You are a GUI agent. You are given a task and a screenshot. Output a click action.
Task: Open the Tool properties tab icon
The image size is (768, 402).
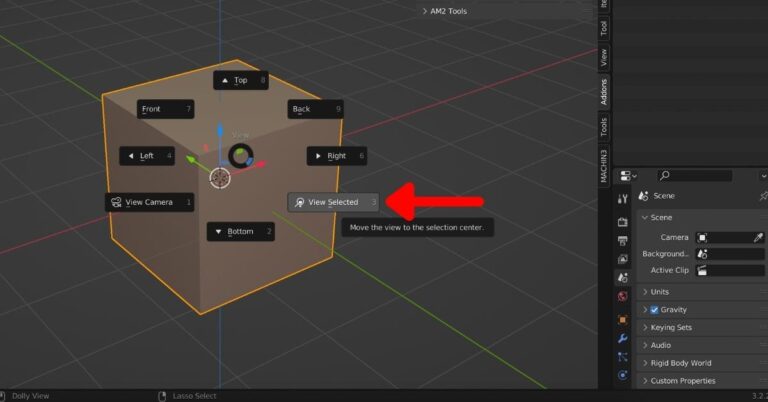(622, 199)
